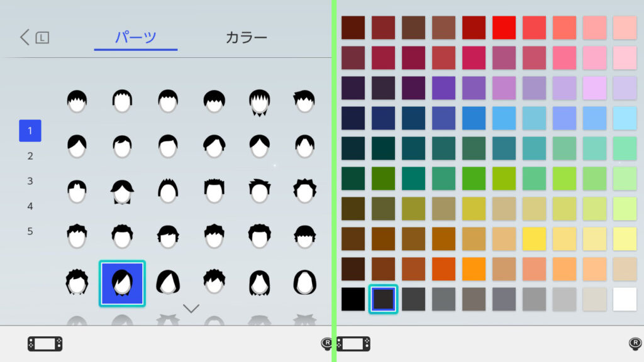
Task: Pick the vivid grass green swatch
Action: click(474, 178)
